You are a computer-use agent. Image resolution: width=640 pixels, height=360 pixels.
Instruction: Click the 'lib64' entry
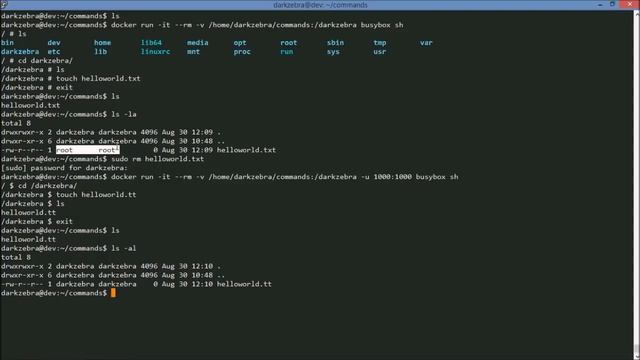point(151,42)
